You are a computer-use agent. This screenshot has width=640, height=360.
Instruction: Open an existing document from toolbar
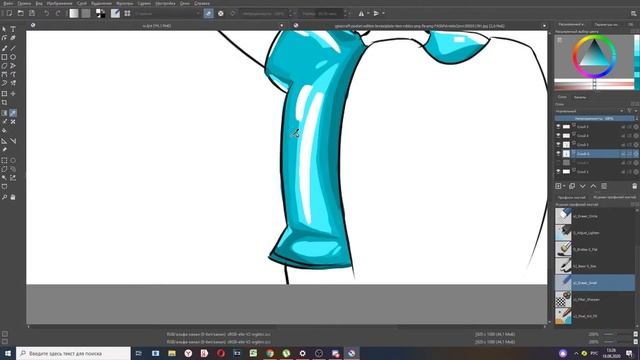(x=20, y=13)
